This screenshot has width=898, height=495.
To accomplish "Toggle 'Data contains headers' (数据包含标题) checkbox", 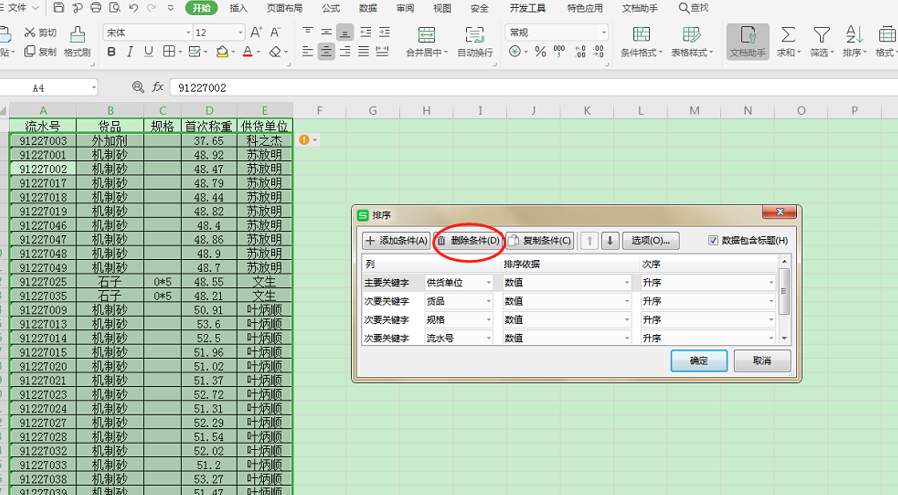I will pyautogui.click(x=713, y=241).
